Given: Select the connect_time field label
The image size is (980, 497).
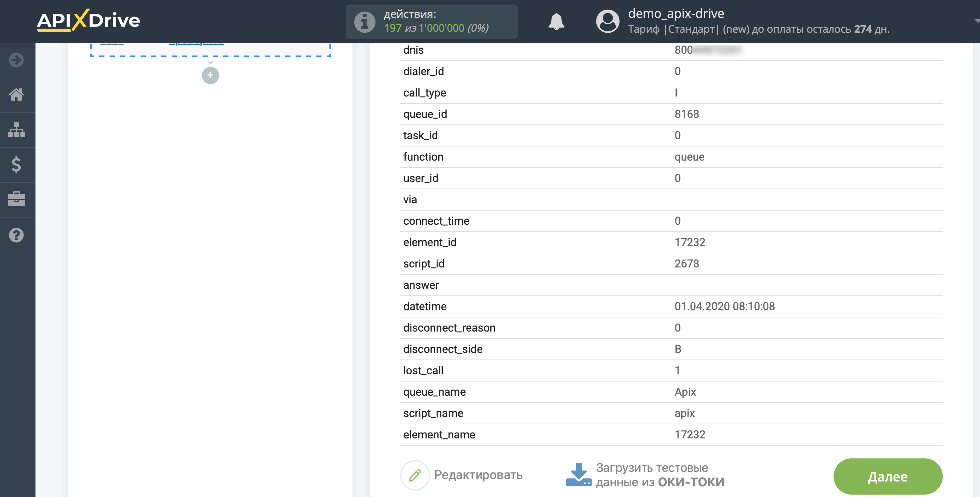Looking at the screenshot, I should tap(436, 221).
